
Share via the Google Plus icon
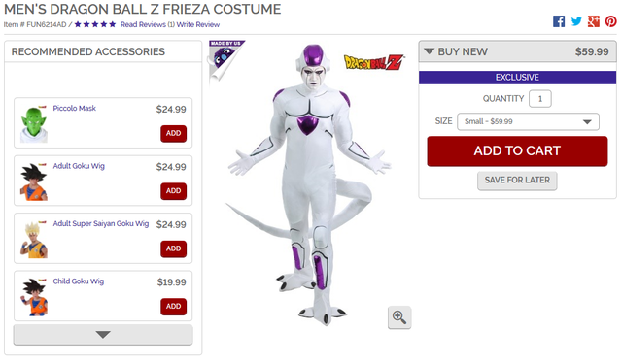pos(594,21)
